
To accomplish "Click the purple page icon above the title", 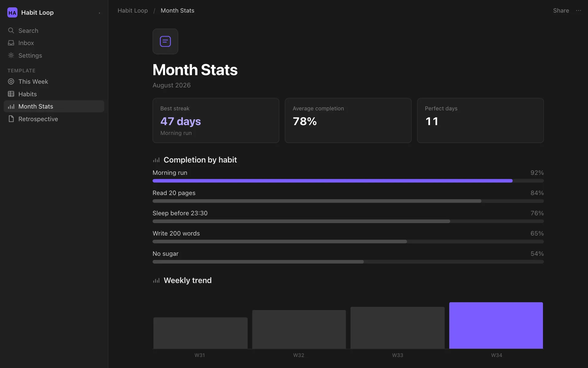I will pos(165,41).
